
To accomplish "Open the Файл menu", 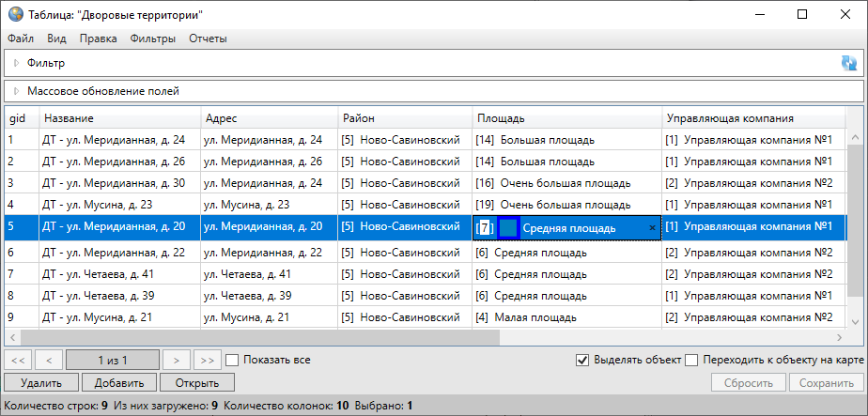I will (21, 39).
